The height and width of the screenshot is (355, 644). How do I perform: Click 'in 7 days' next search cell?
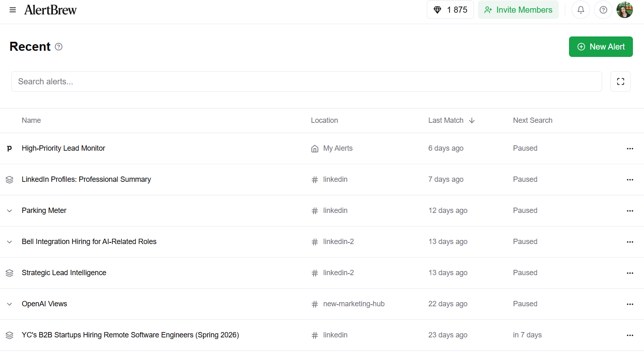click(x=527, y=335)
